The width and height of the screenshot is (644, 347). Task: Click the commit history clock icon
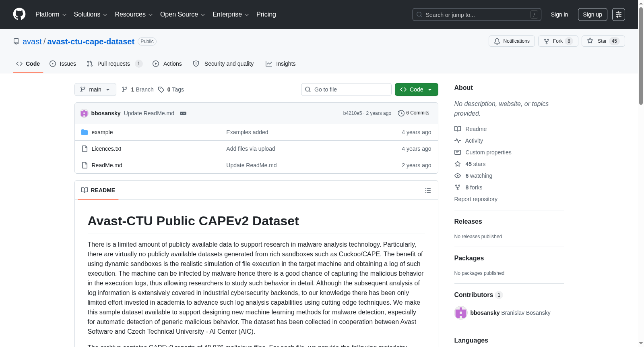401,113
